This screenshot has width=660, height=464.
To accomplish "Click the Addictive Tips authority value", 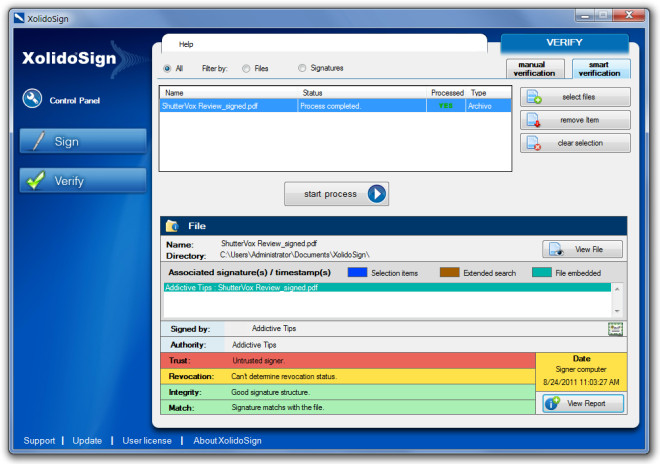I will pyautogui.click(x=254, y=345).
